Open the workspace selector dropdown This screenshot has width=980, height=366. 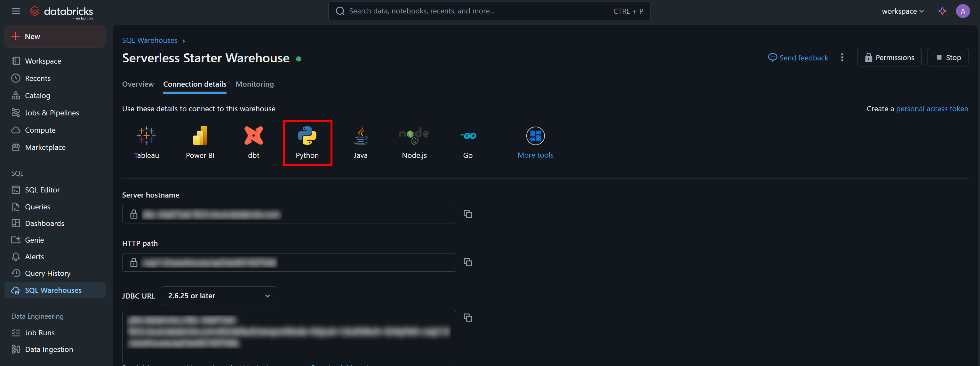click(x=902, y=11)
